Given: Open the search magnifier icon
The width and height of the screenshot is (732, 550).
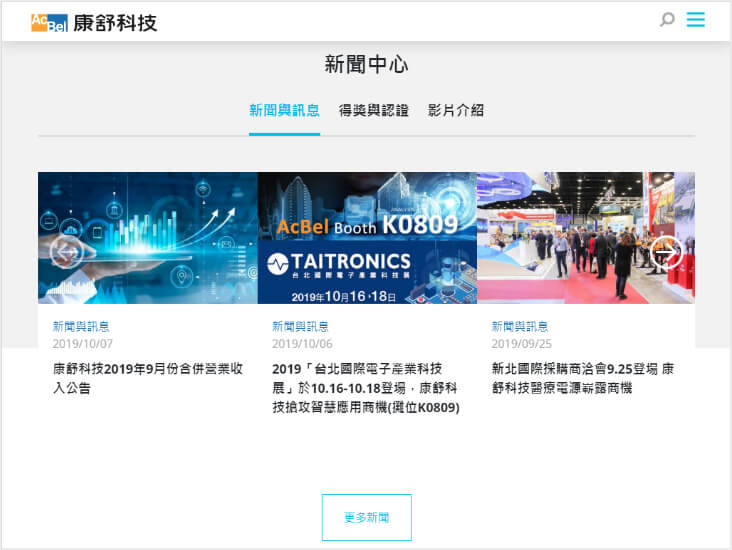Looking at the screenshot, I should tap(667, 20).
